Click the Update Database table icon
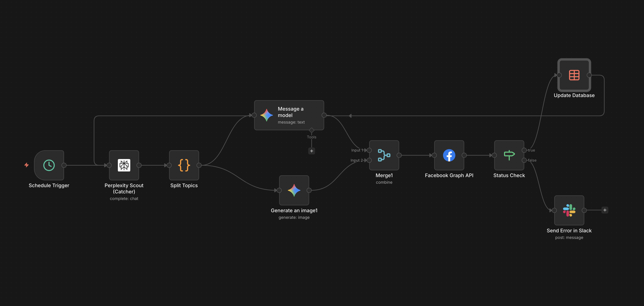Image resolution: width=644 pixels, height=306 pixels. click(x=574, y=75)
